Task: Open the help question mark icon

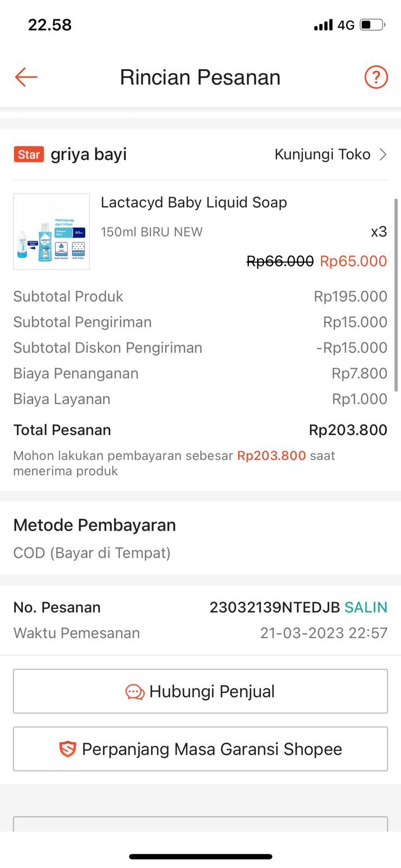Action: click(x=375, y=77)
